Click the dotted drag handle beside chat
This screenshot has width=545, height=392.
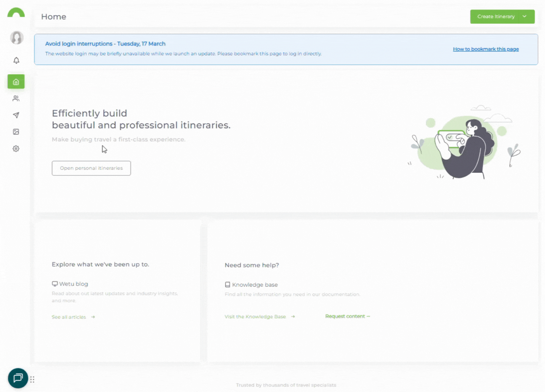point(32,379)
